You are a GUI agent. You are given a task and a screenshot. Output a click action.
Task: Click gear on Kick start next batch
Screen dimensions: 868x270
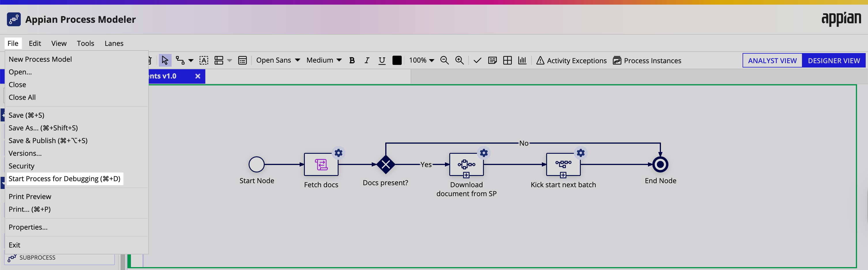(x=580, y=153)
